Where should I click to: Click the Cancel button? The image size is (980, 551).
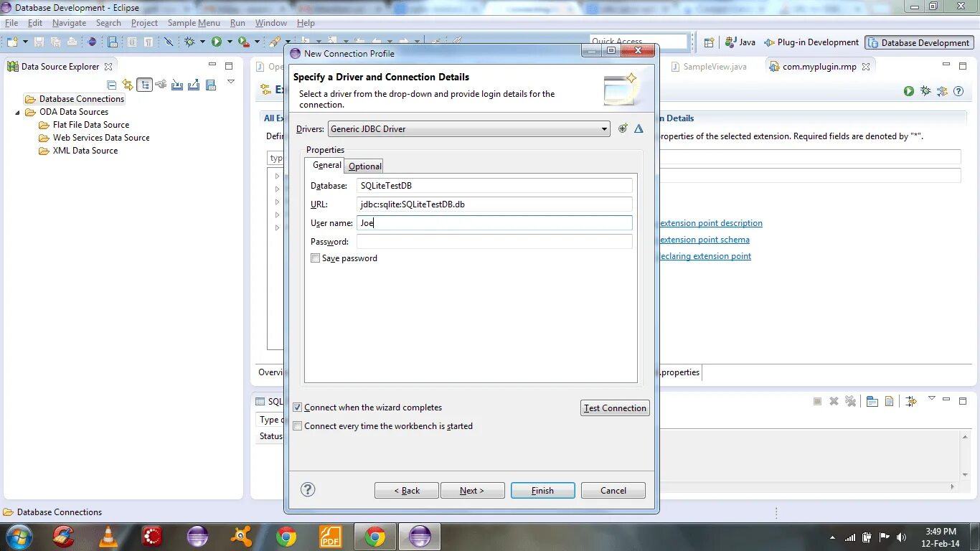(613, 491)
